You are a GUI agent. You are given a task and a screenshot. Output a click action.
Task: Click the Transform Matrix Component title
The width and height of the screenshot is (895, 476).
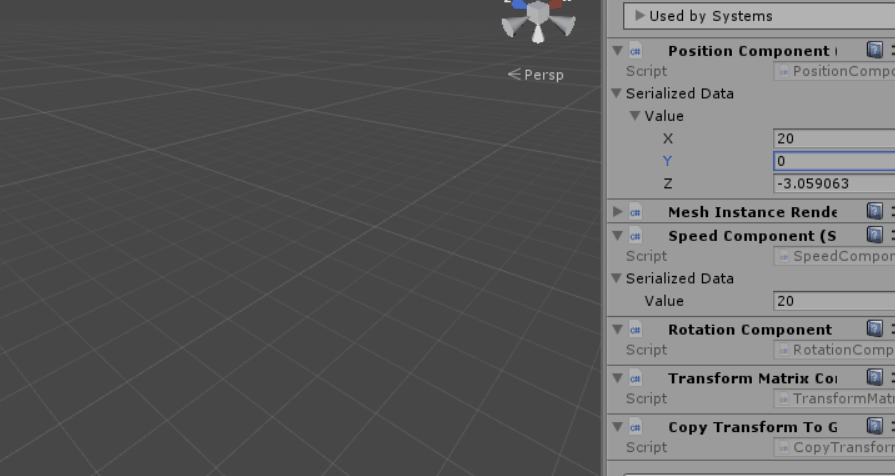[x=752, y=378]
